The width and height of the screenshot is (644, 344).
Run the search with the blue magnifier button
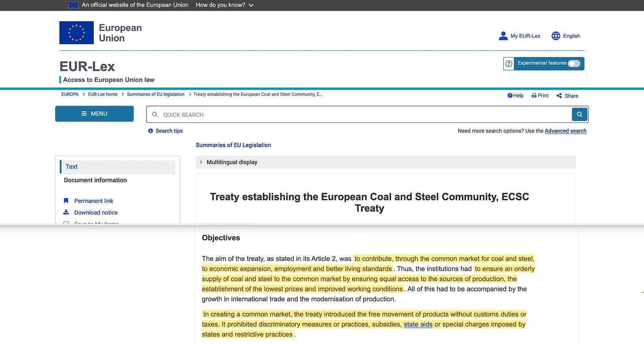click(x=579, y=115)
